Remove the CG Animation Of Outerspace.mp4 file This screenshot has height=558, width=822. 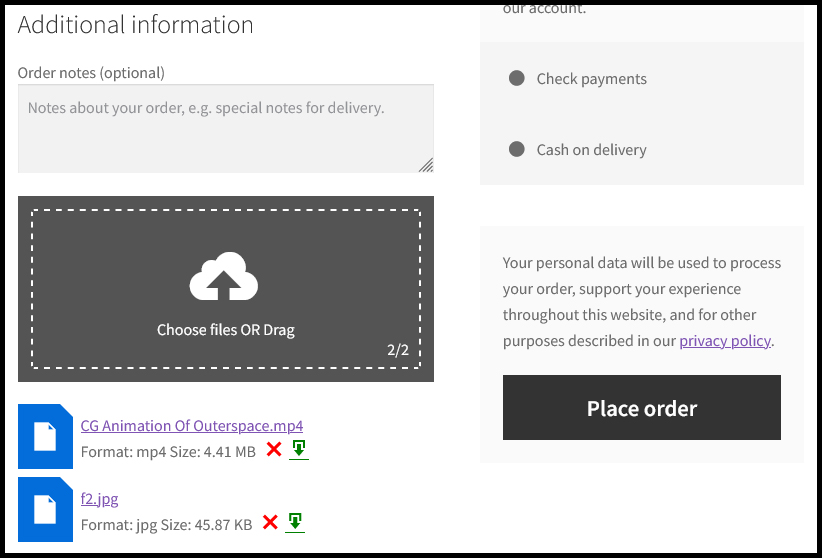click(274, 449)
